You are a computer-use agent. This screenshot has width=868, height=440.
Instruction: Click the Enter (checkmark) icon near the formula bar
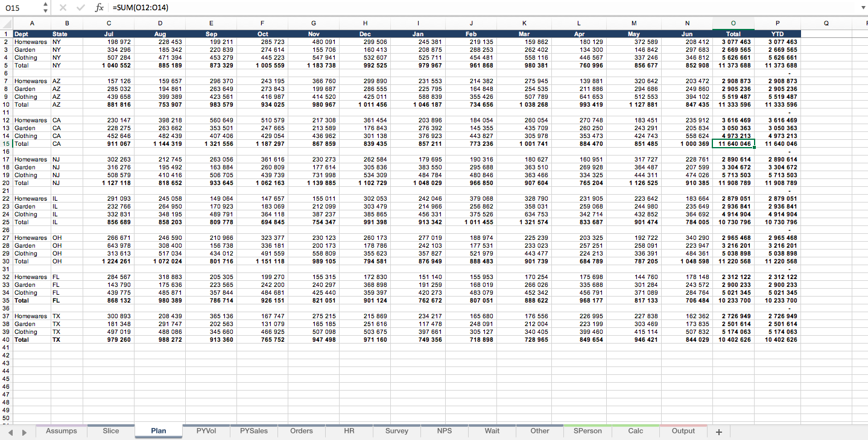[80, 8]
